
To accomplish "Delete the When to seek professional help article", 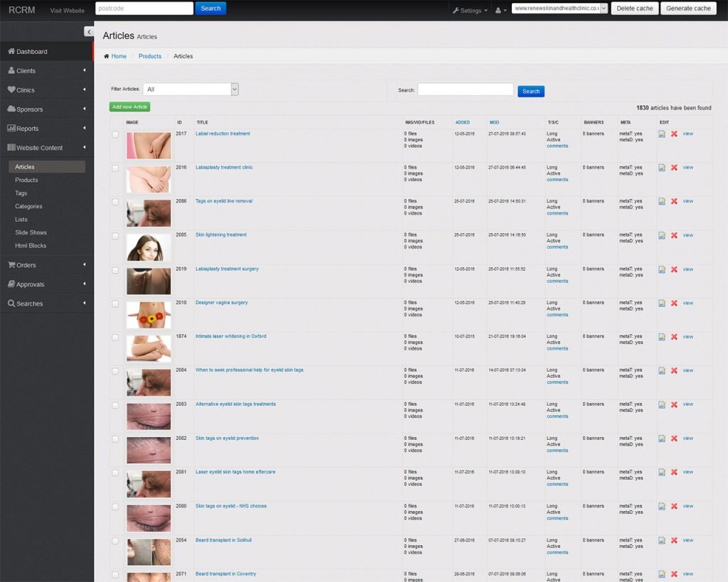I will [x=674, y=371].
